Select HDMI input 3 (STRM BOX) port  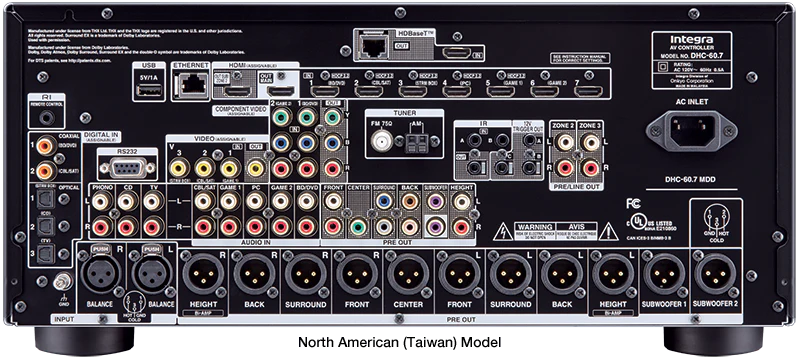(413, 92)
